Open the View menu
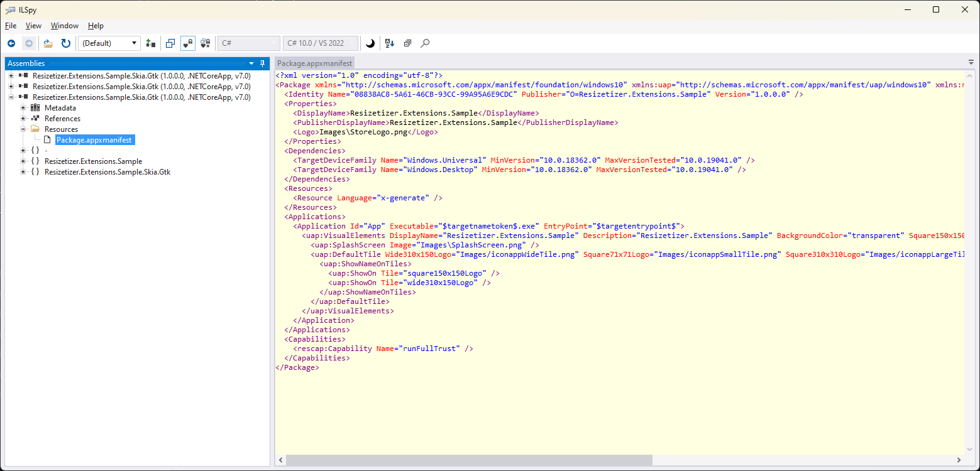The width and height of the screenshot is (980, 471). click(x=33, y=26)
